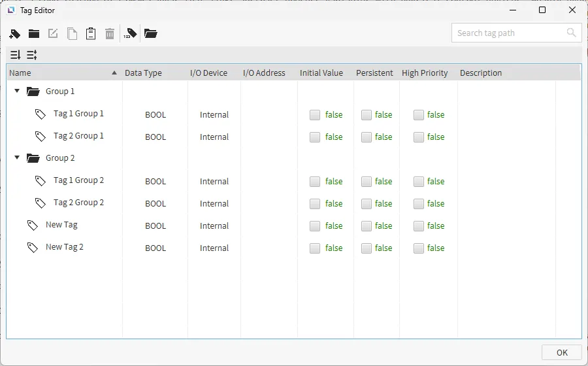Click the expand all rows icon
The image size is (588, 366).
point(15,55)
